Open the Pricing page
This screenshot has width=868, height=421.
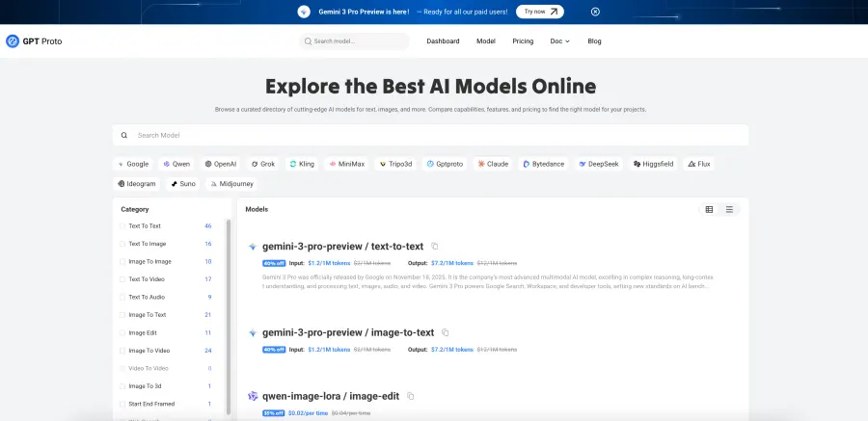pos(523,41)
